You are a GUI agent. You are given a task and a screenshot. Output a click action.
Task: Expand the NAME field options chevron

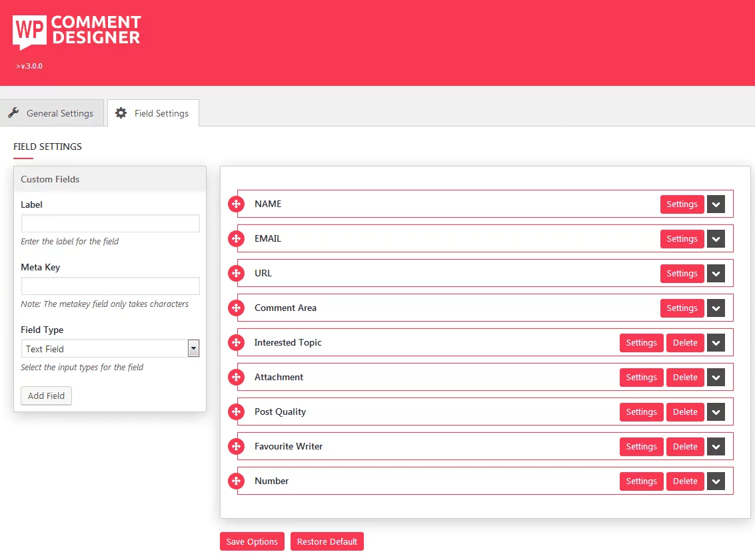pyautogui.click(x=716, y=204)
